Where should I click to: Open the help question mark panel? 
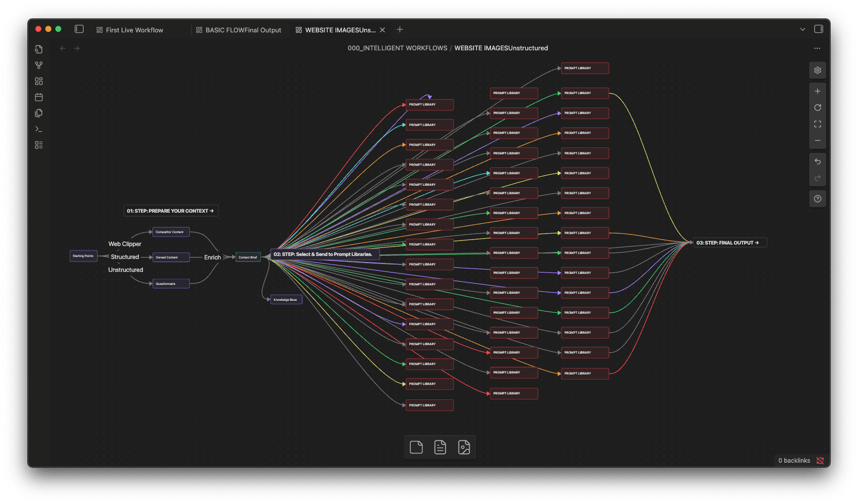point(817,198)
